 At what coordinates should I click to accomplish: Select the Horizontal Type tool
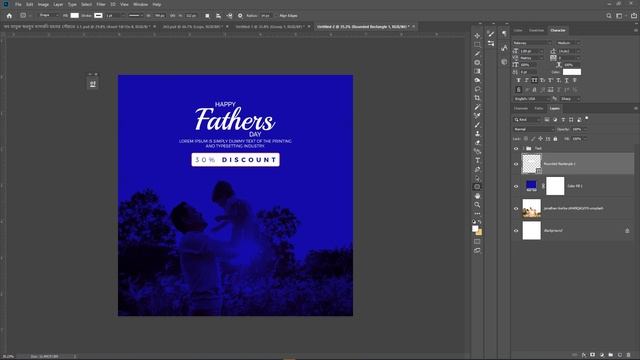click(477, 160)
